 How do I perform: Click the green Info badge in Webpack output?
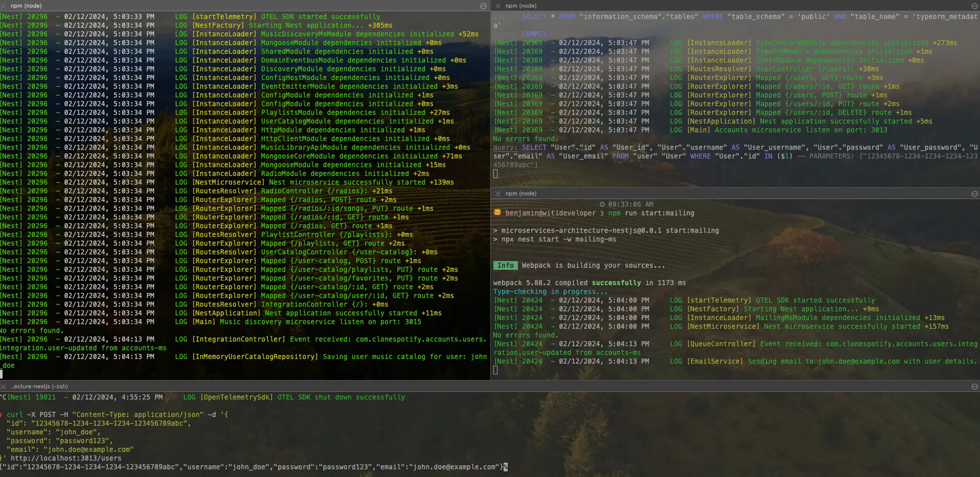click(505, 265)
